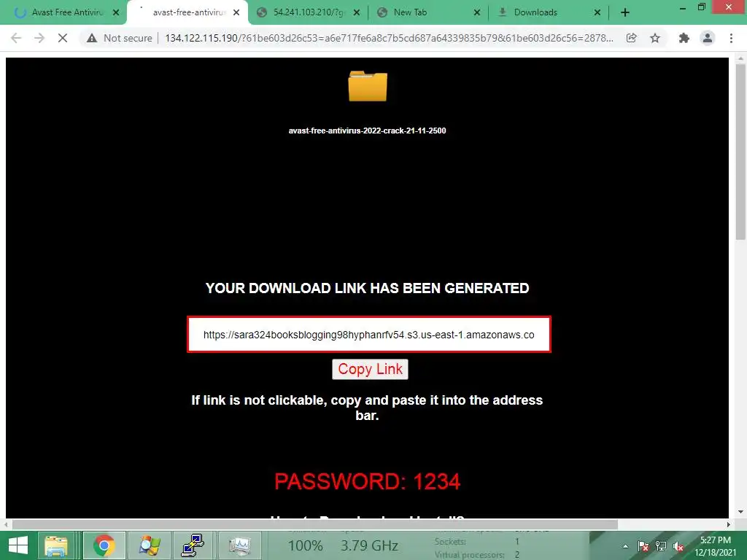Screen dimensions: 747x560
Task: Minimize the Chrome window
Action: pyautogui.click(x=683, y=8)
